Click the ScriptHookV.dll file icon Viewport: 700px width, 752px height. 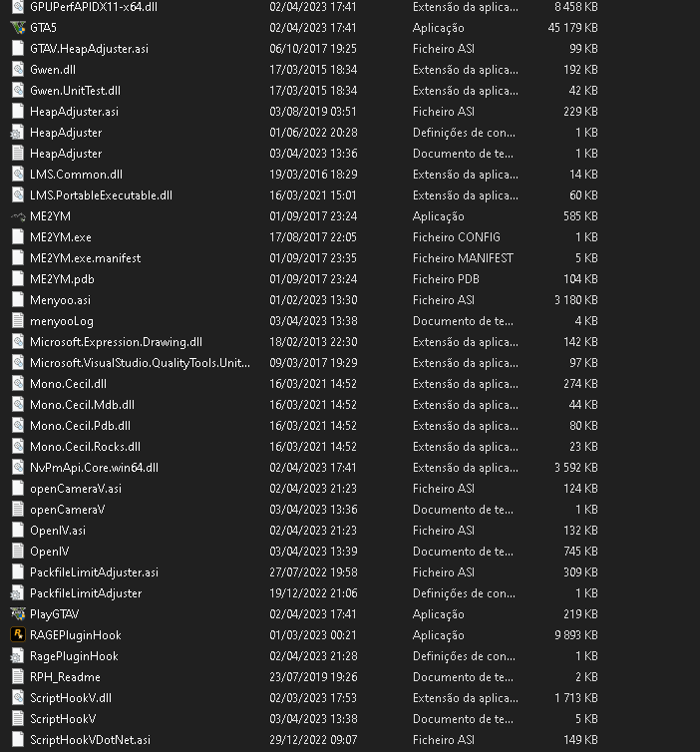(x=18, y=697)
